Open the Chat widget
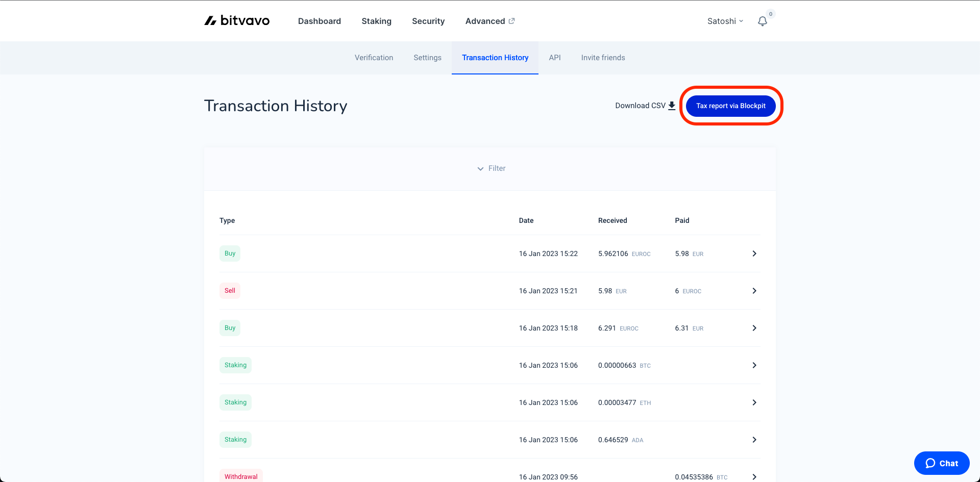The width and height of the screenshot is (980, 482). (942, 463)
